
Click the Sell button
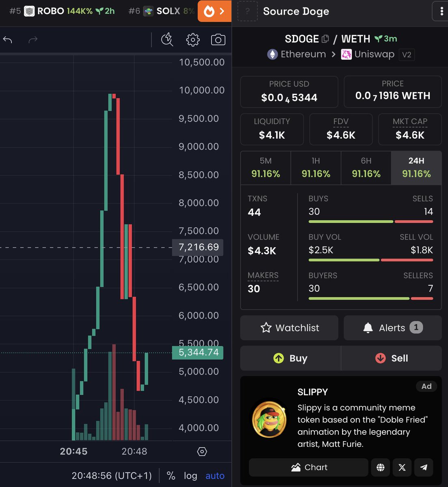tap(392, 358)
